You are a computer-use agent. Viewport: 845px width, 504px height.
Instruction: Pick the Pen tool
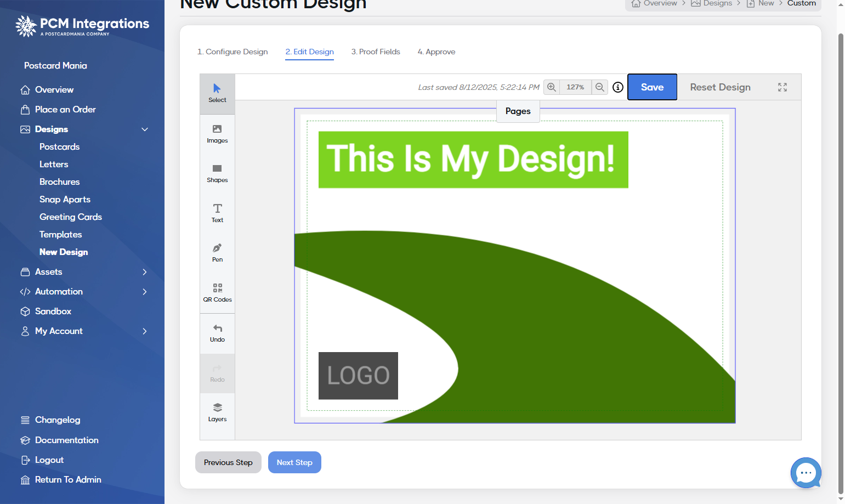pyautogui.click(x=217, y=253)
